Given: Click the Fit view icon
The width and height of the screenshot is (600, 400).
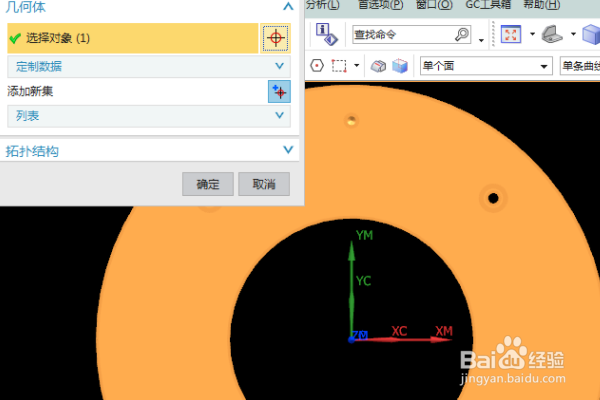Looking at the screenshot, I should coord(511,34).
